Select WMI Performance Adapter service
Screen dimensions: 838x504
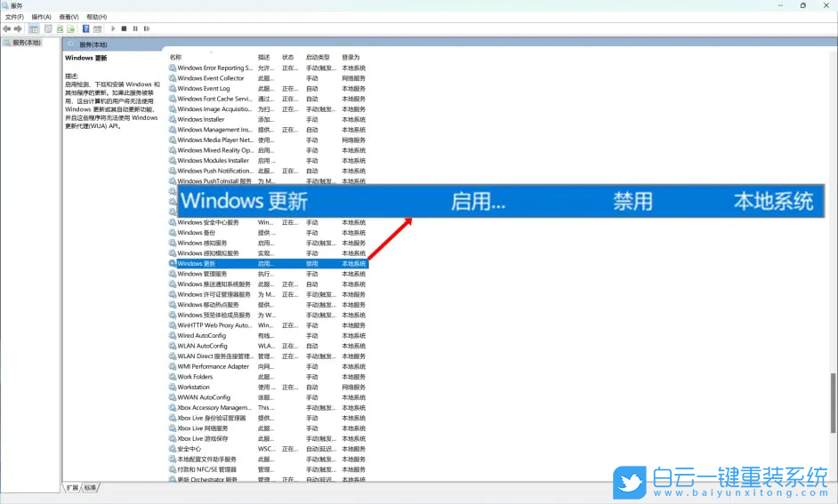coord(269,366)
